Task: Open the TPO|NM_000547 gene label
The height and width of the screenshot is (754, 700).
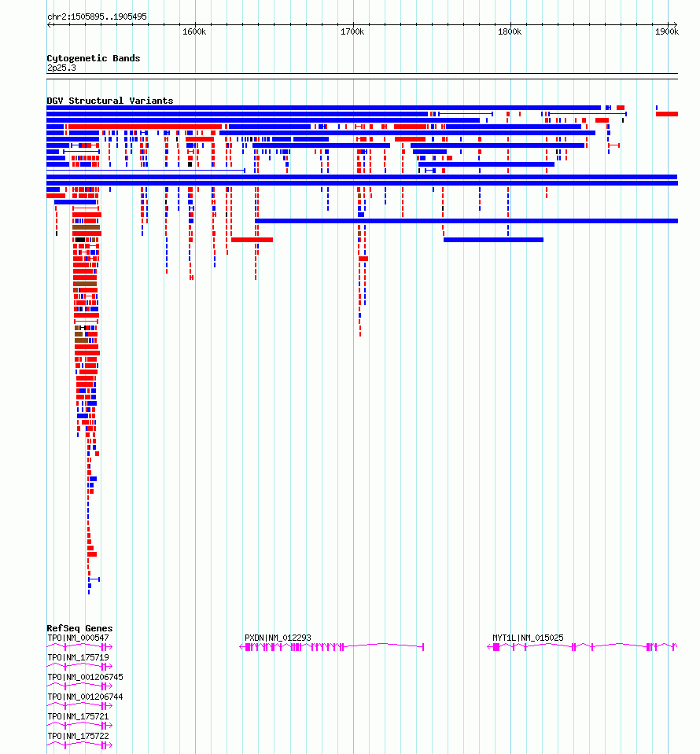Action: pos(78,638)
